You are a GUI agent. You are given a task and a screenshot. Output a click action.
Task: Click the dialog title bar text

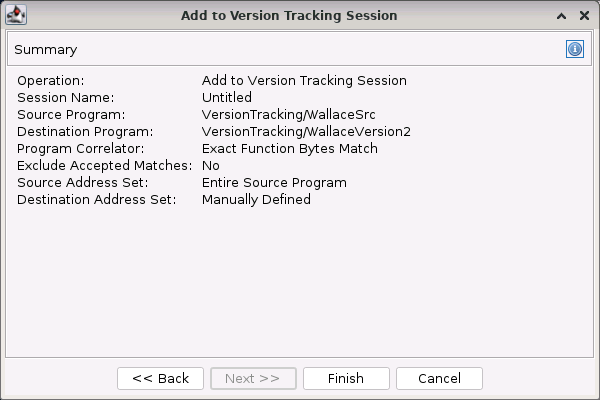pos(289,15)
